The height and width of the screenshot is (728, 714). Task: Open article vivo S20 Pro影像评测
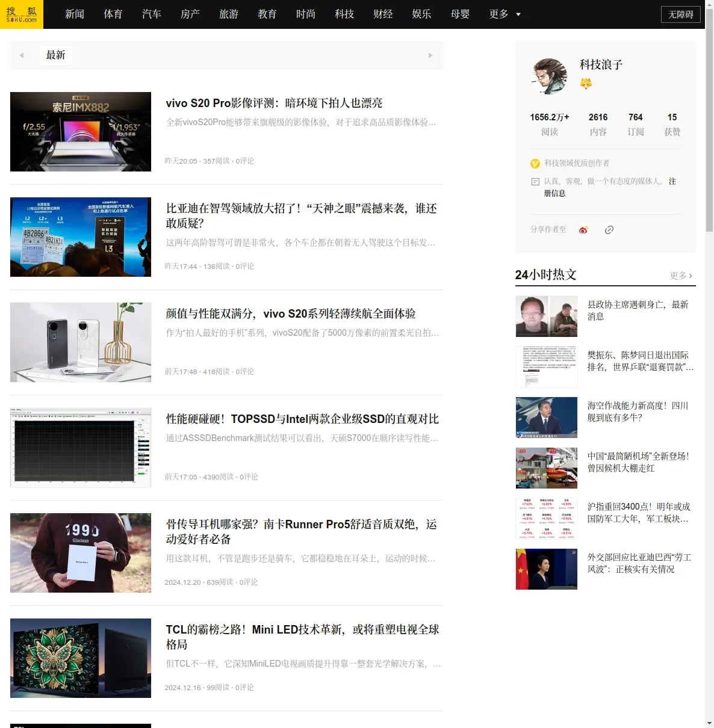275,103
